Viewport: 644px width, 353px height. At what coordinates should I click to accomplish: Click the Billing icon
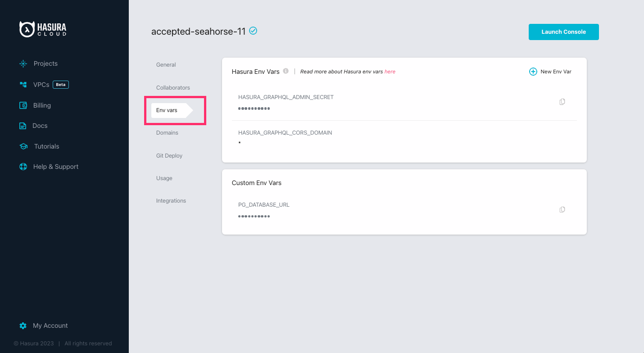click(23, 105)
